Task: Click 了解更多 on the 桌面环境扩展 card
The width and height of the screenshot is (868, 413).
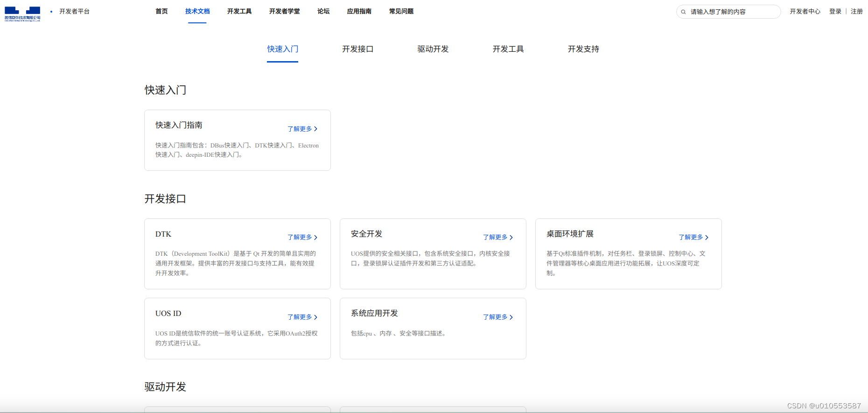Action: (693, 237)
